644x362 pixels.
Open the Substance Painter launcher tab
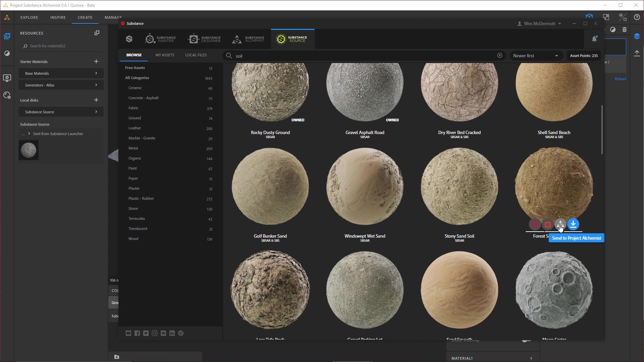click(160, 39)
